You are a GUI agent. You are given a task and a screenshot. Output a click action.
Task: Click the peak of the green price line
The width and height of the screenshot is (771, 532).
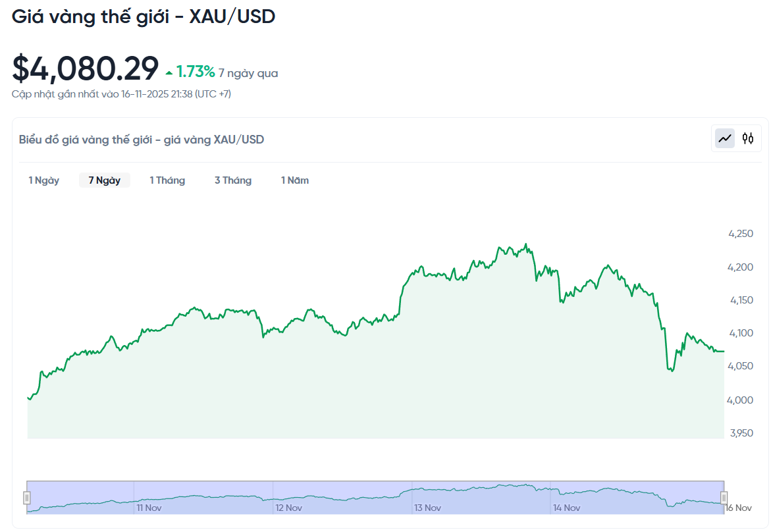click(525, 244)
